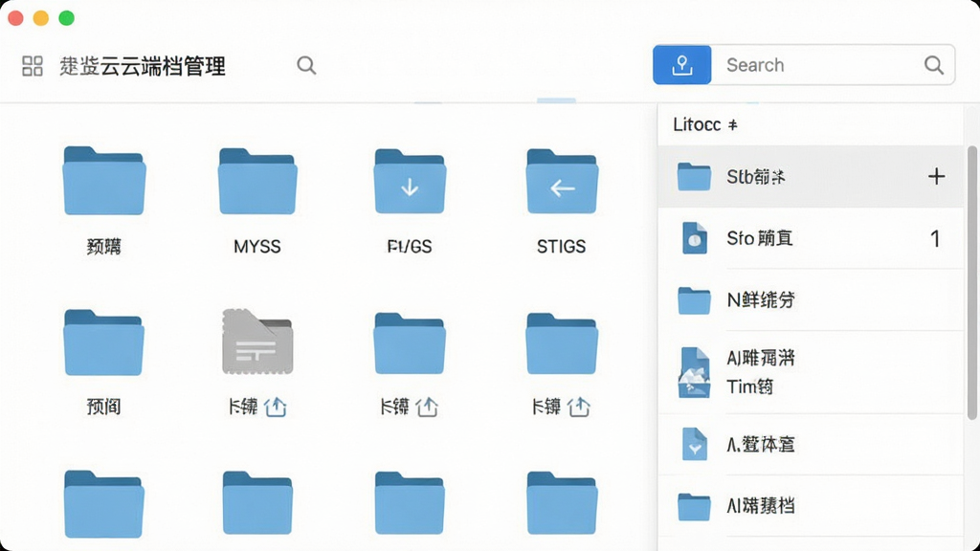
Task: Open the AI folder icon below the chevron document
Action: pyautogui.click(x=694, y=507)
